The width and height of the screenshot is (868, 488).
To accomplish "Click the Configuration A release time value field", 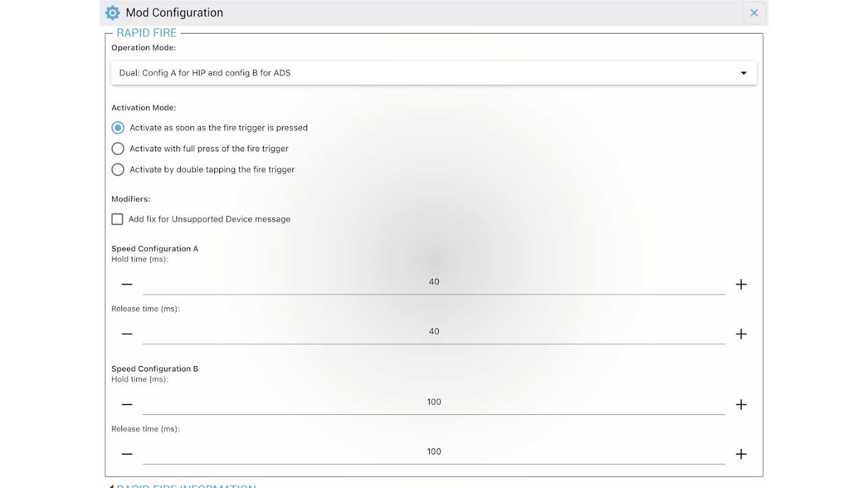I will [433, 332].
